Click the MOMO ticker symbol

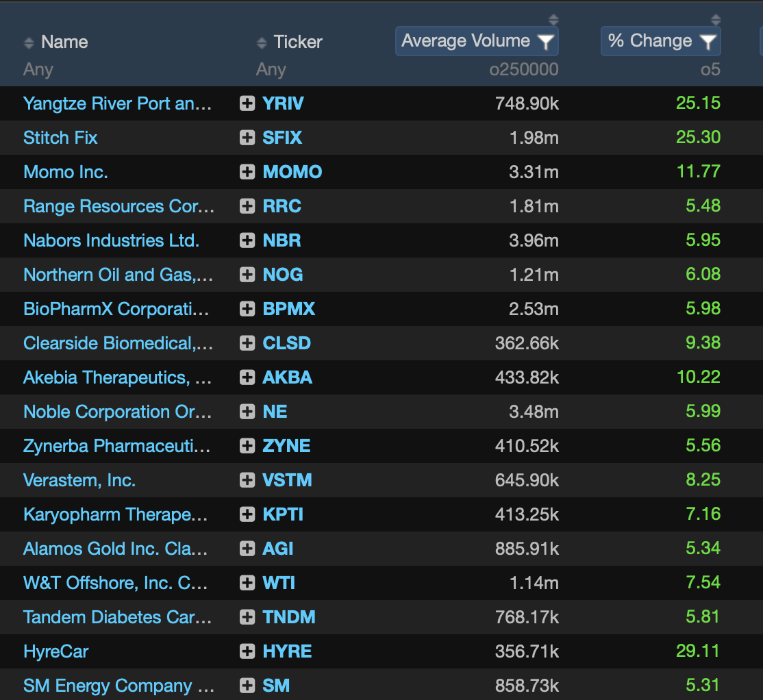292,172
